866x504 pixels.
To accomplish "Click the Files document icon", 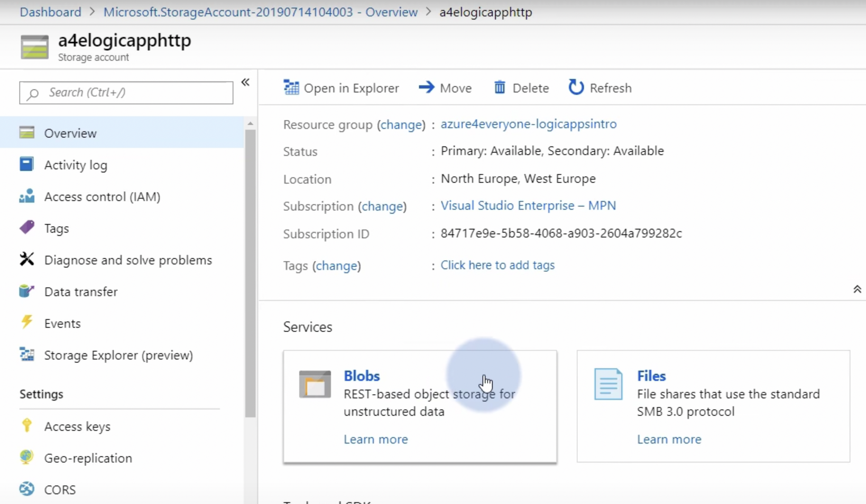I will tap(608, 384).
